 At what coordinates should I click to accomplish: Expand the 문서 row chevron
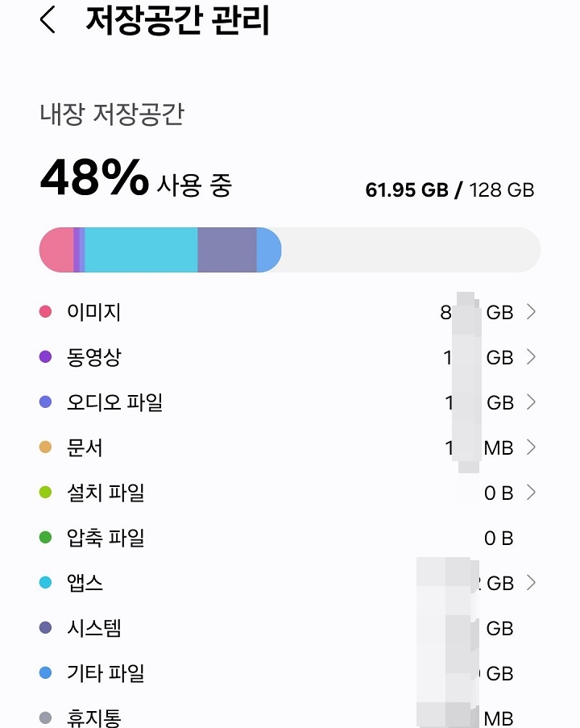pyautogui.click(x=532, y=447)
